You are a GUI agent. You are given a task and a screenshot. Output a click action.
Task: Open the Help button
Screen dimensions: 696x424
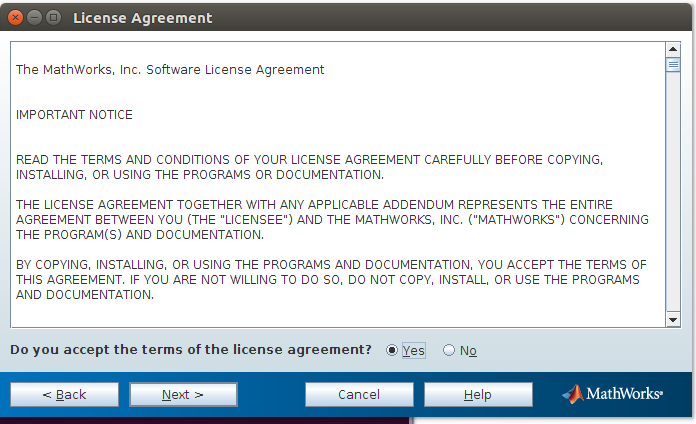(478, 394)
